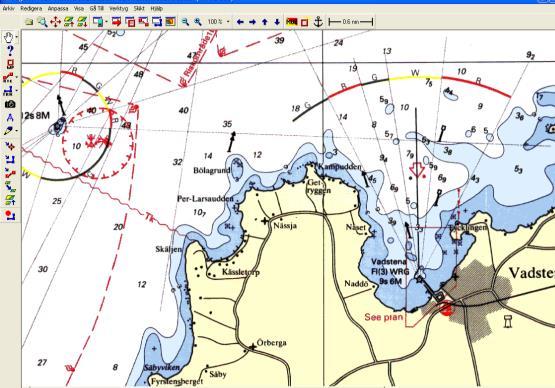The height and width of the screenshot is (388, 555).
Task: Select the hand pan tool
Action: click(8, 37)
